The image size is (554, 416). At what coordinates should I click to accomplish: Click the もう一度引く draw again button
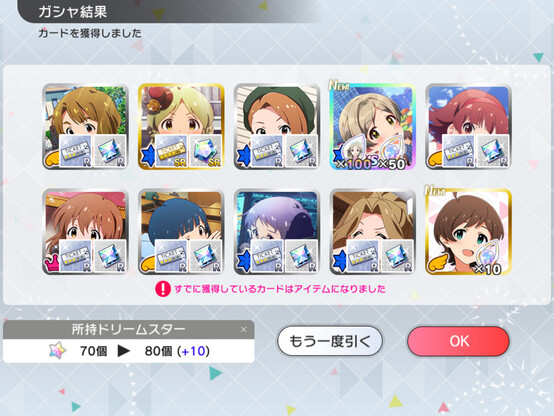pos(330,341)
